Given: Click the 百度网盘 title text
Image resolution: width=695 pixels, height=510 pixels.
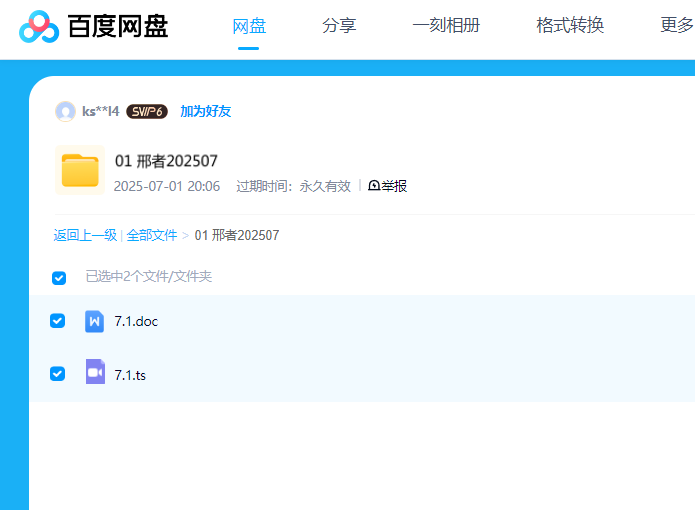Looking at the screenshot, I should 118,27.
